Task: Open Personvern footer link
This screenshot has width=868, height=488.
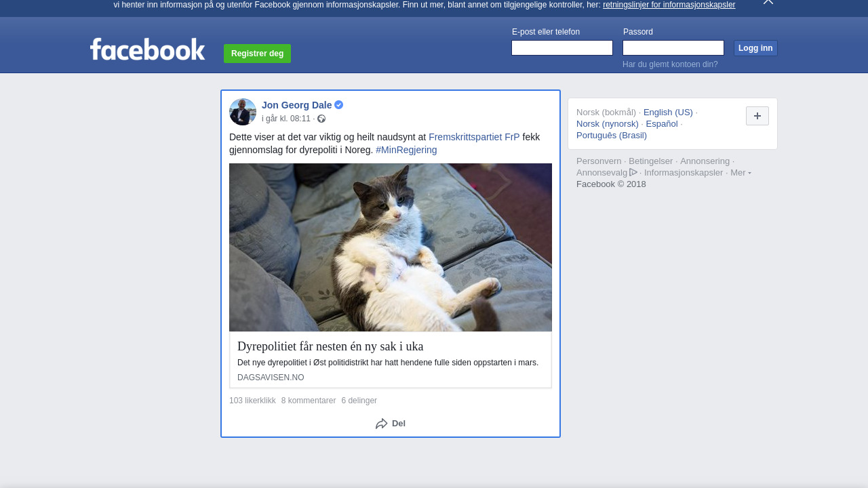Action: click(x=599, y=161)
